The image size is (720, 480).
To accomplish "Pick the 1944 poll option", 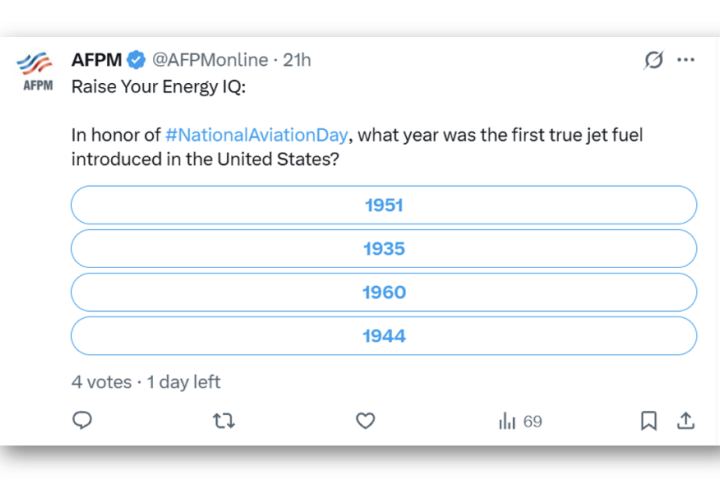I will coord(384,336).
